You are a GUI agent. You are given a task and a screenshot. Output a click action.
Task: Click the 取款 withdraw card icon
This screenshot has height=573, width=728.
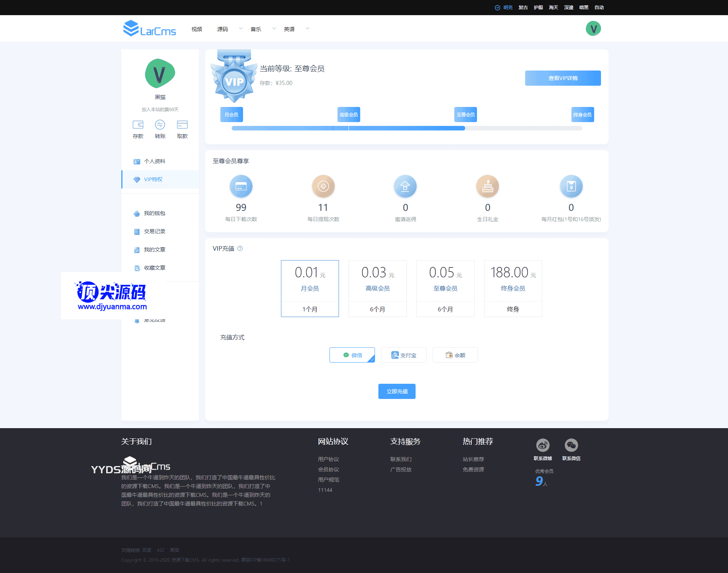[182, 125]
